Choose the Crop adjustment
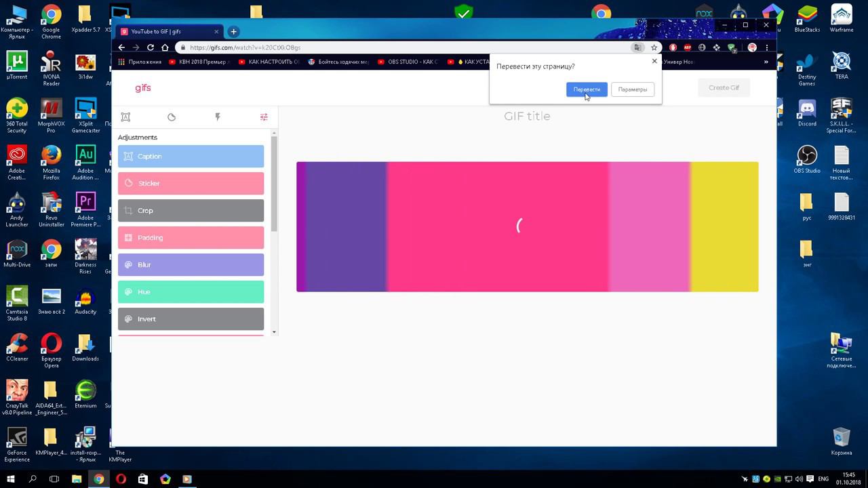 click(x=191, y=210)
